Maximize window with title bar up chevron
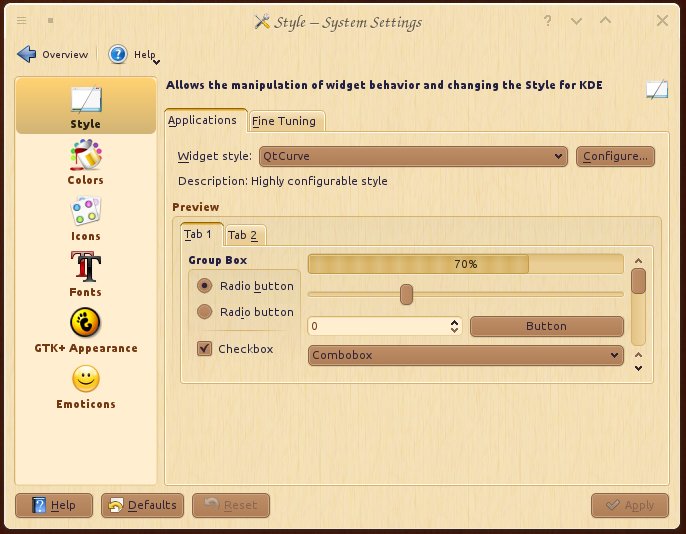 coord(605,20)
